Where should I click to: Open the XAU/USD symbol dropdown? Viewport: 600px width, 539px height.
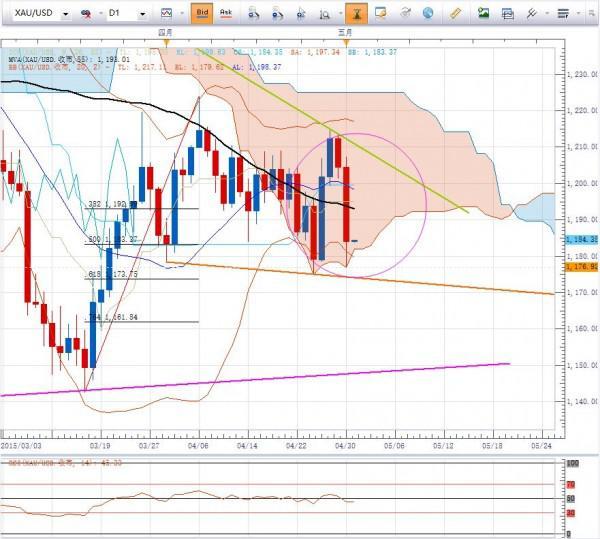(x=66, y=14)
